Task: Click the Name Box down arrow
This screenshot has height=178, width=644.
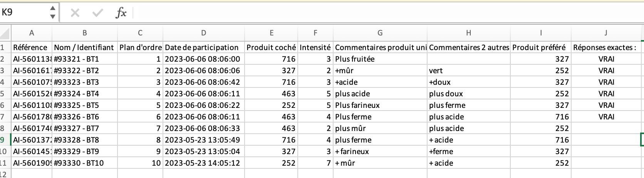Action: [53, 17]
